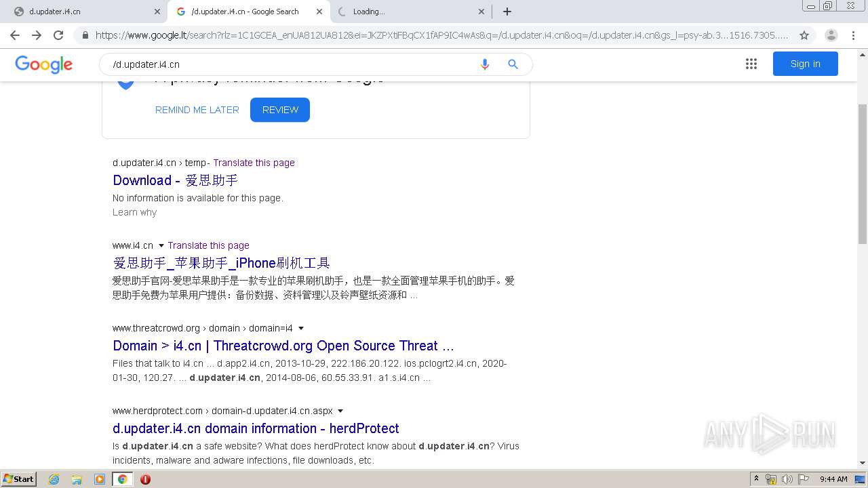The image size is (868, 488).
Task: Click the REVIEW button
Action: click(x=280, y=110)
